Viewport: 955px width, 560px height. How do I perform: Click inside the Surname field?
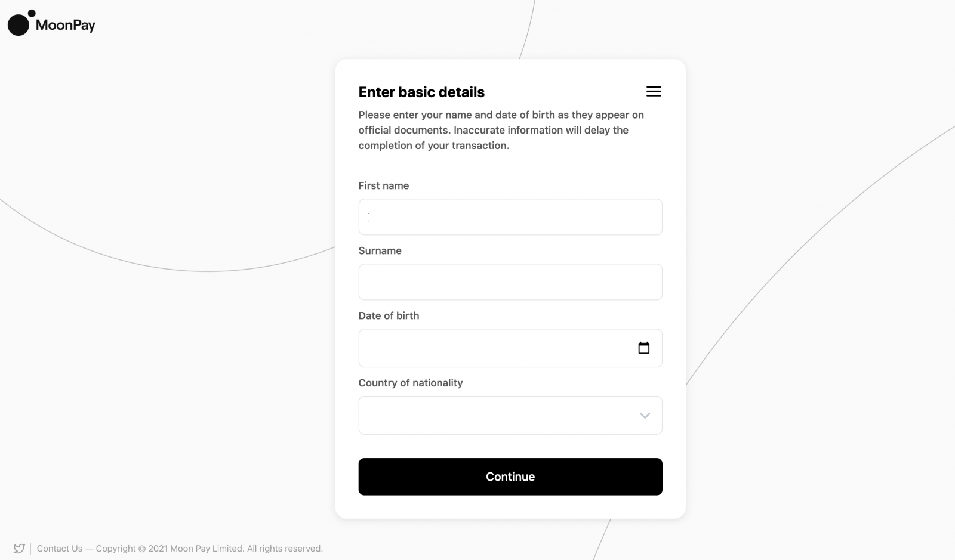(x=510, y=281)
